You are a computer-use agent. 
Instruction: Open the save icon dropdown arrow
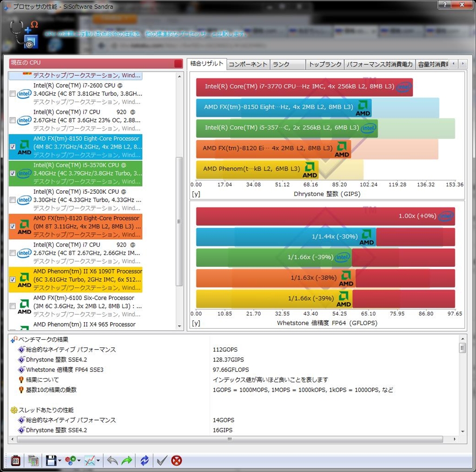tap(59, 461)
